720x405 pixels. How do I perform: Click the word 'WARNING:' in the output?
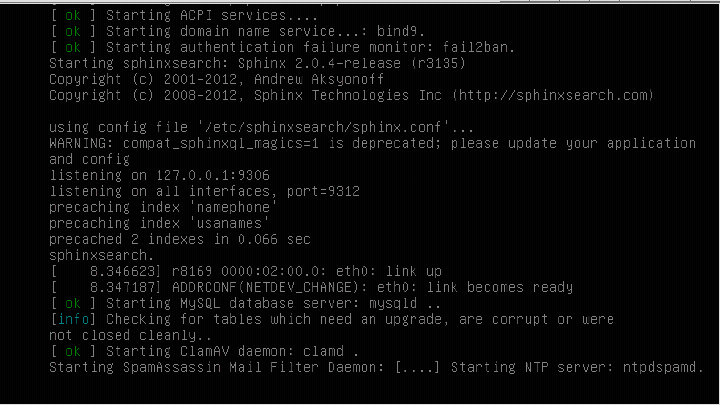[81, 143]
